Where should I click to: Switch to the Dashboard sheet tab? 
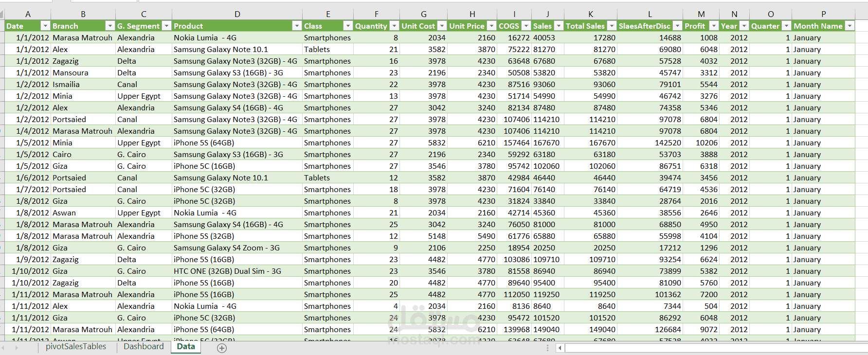(144, 347)
